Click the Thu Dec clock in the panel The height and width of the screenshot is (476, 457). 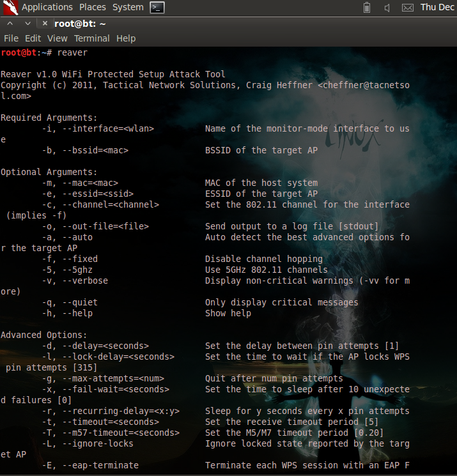point(437,7)
